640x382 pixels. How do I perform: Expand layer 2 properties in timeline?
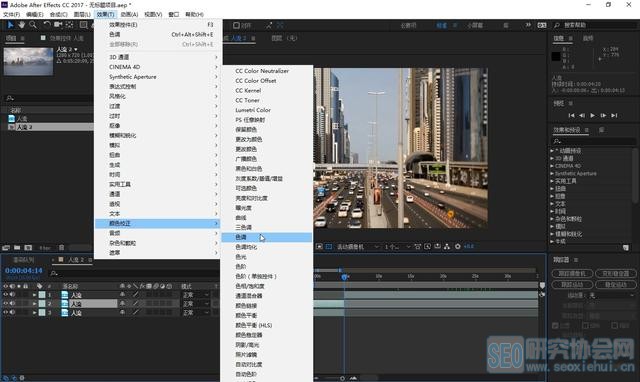(x=34, y=304)
